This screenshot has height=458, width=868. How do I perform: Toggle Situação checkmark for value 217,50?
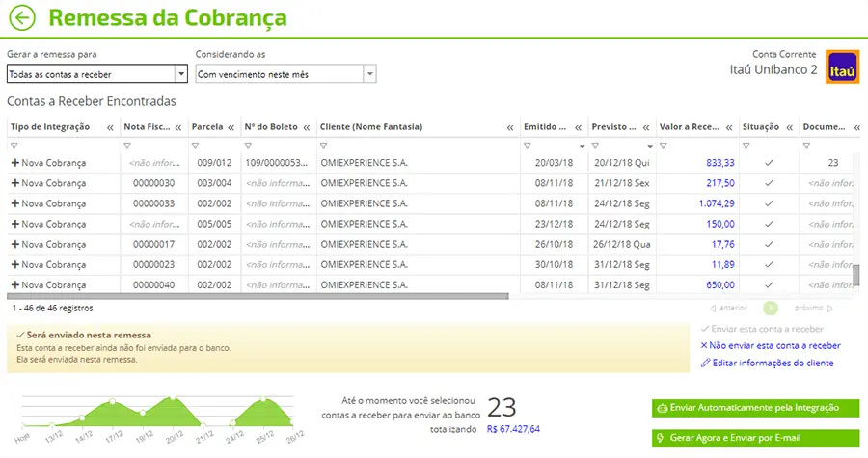[769, 183]
